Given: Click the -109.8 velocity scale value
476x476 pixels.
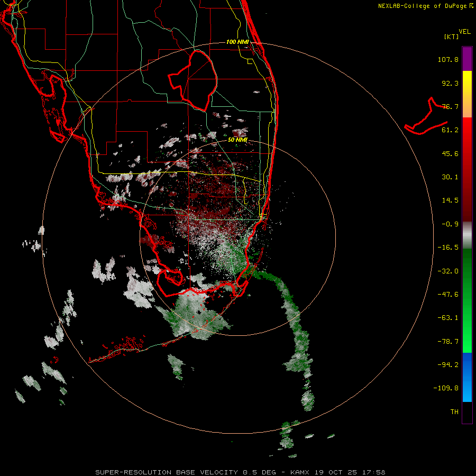Looking at the screenshot, I should 446,388.
